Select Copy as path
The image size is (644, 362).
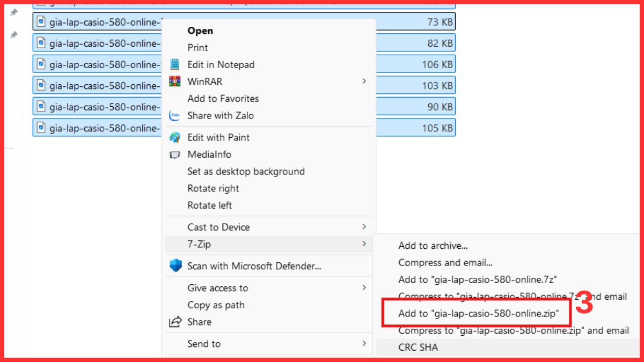pos(215,305)
